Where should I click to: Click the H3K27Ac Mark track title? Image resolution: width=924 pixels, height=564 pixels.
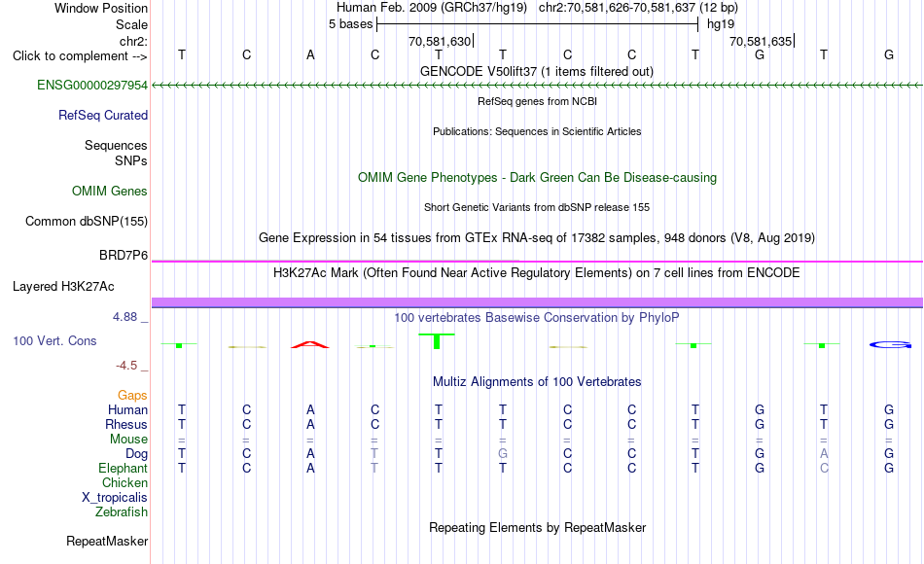coord(537,273)
